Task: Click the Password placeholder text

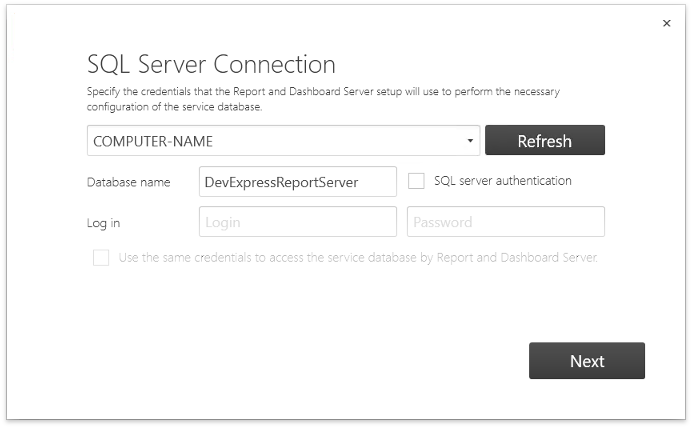Action: [443, 222]
